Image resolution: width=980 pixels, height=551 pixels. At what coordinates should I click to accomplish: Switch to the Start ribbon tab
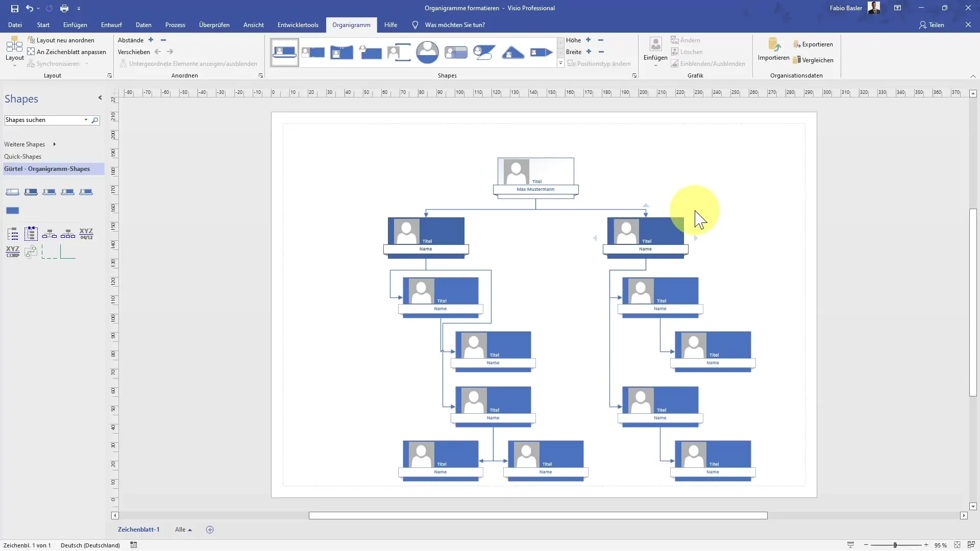click(x=43, y=25)
